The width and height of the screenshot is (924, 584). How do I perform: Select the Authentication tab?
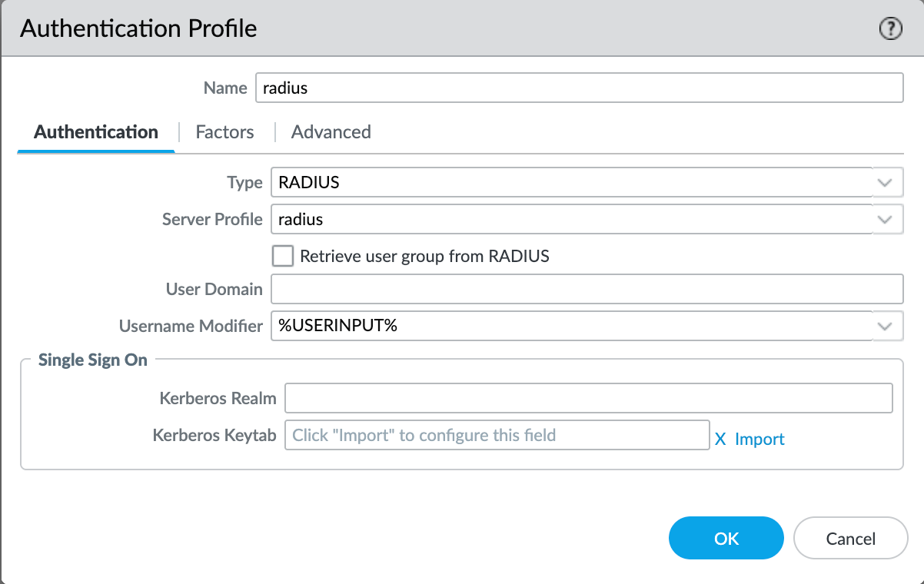click(x=96, y=131)
